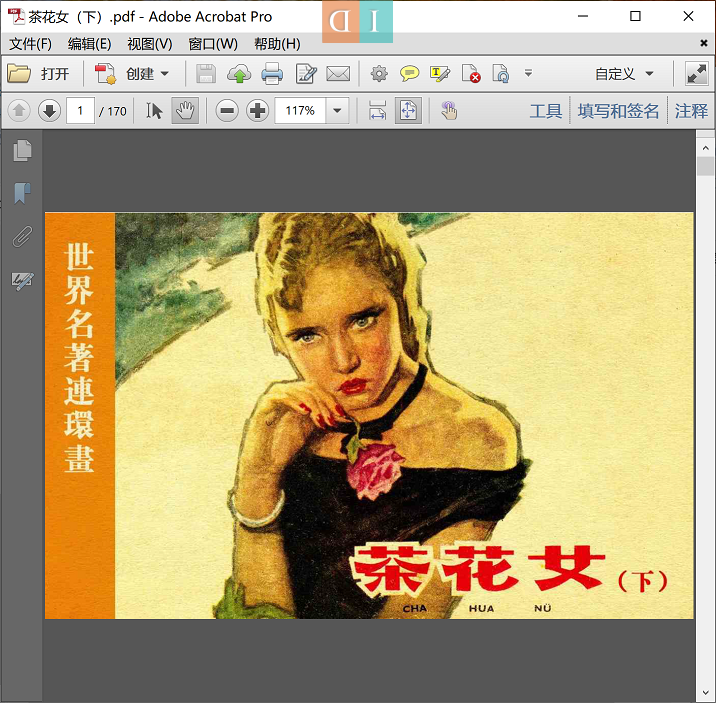Click the Acrobat PDF icon in title bar
The image size is (716, 703).
16,16
